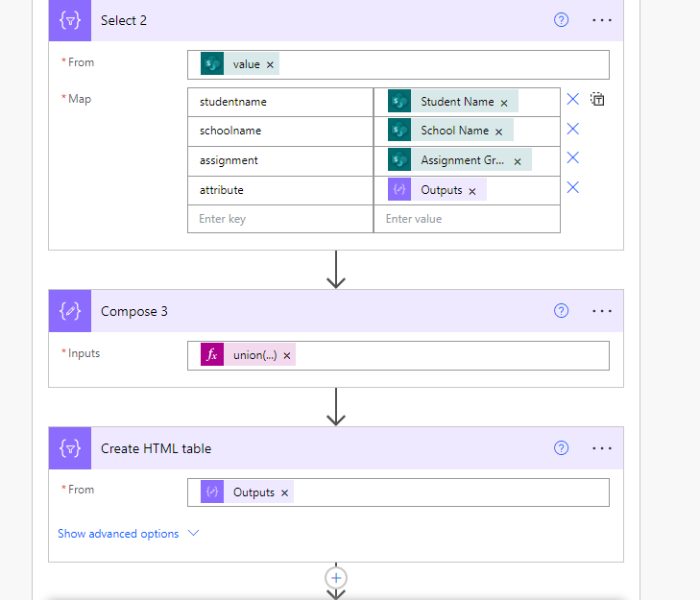700x600 pixels.
Task: Click the Create HTML table From field
Action: 398,492
